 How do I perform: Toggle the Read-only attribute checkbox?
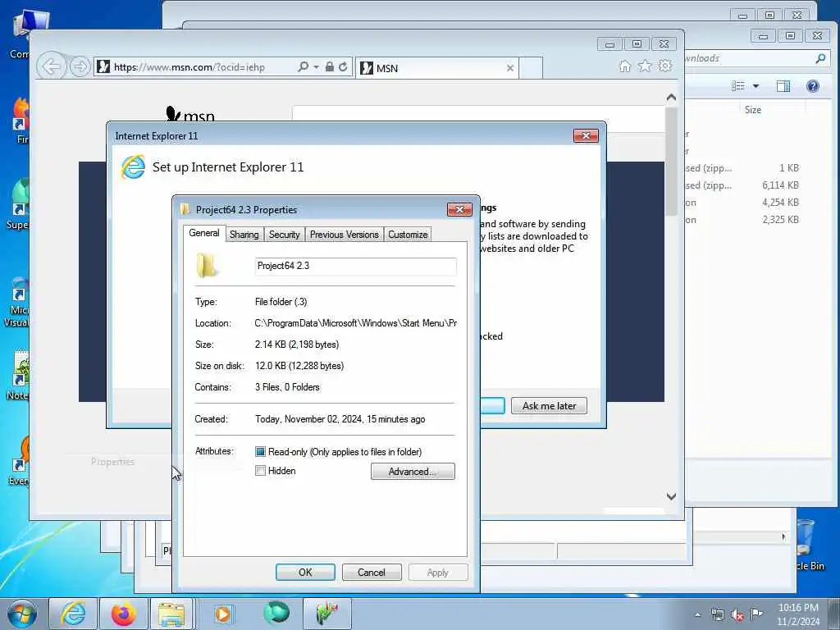[260, 452]
